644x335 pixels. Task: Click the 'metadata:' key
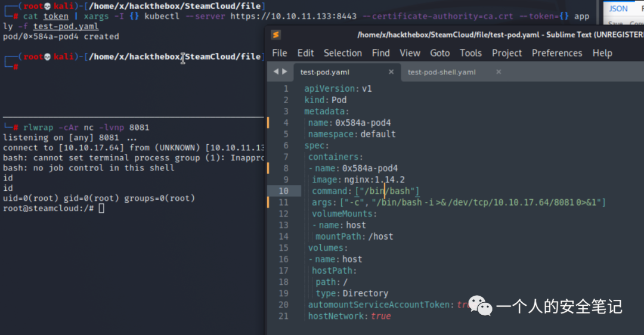(327, 111)
